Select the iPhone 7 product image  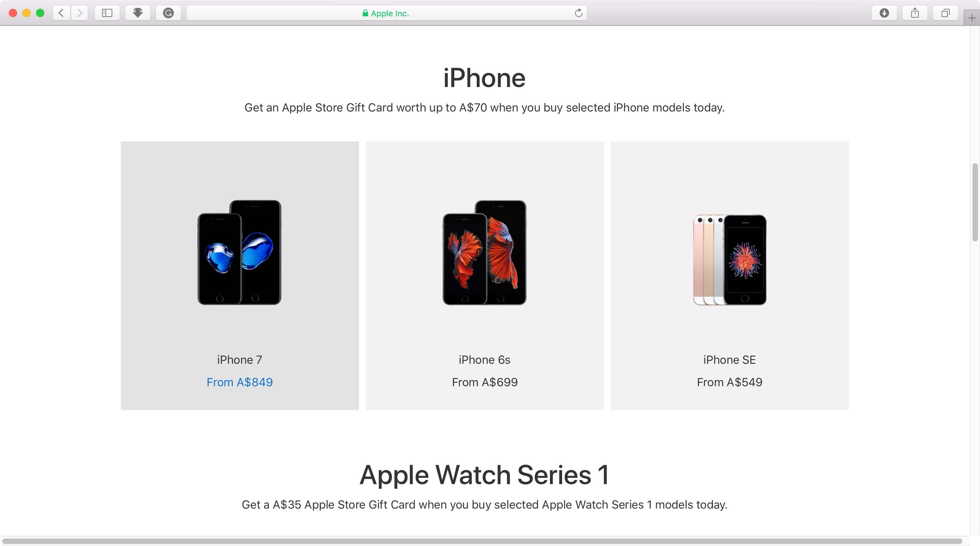pos(240,253)
